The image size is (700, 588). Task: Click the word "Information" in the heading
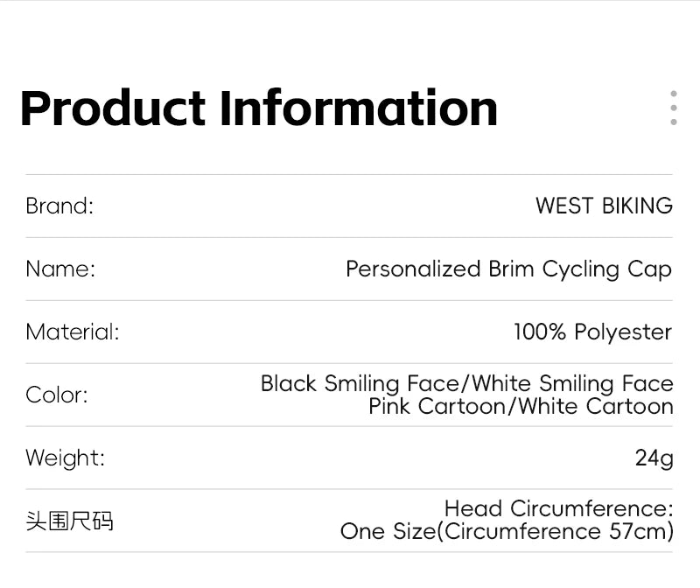pos(359,108)
